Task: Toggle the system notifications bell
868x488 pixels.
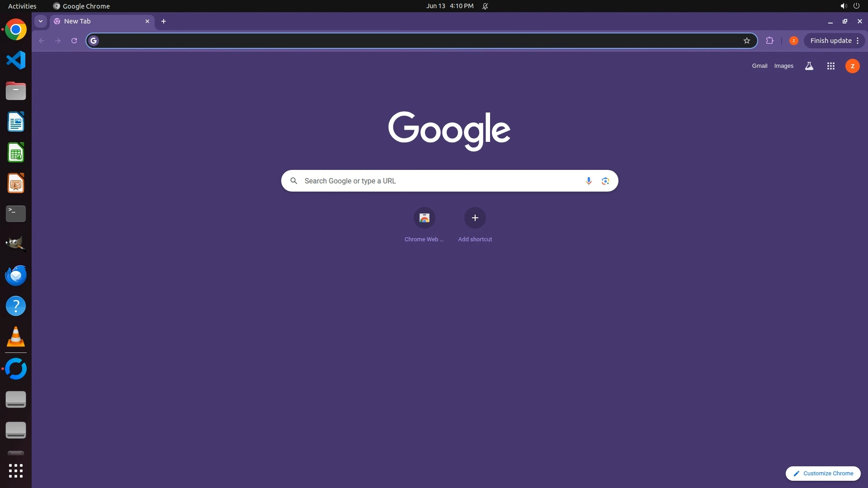Action: pyautogui.click(x=485, y=6)
